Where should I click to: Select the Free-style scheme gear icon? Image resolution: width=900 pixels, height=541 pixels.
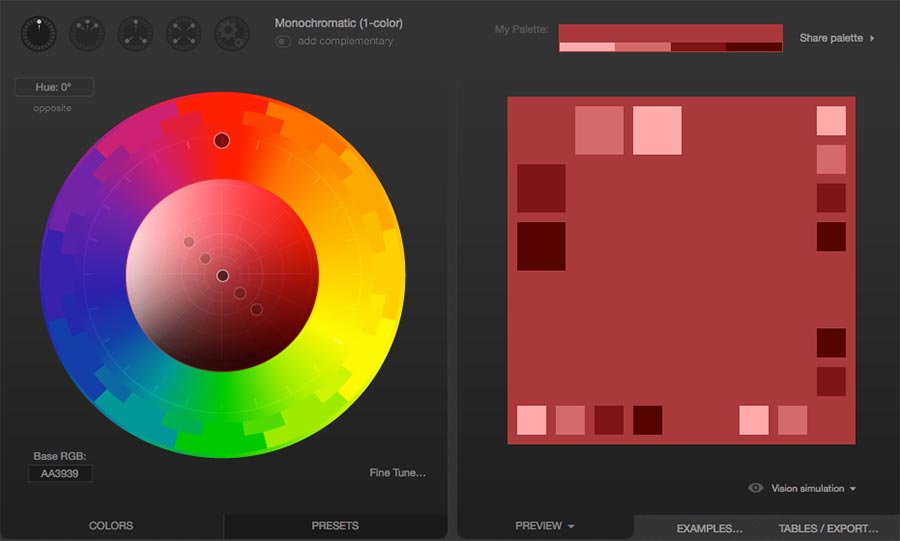tap(232, 34)
